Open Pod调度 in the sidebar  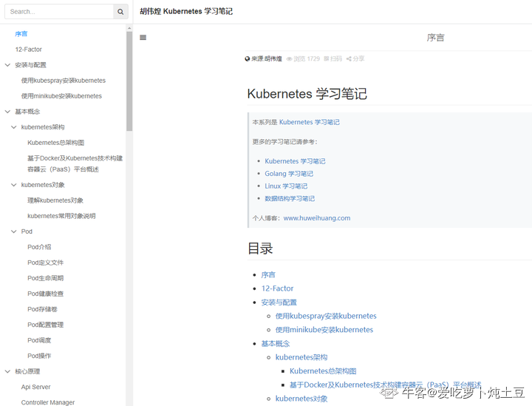(39, 340)
